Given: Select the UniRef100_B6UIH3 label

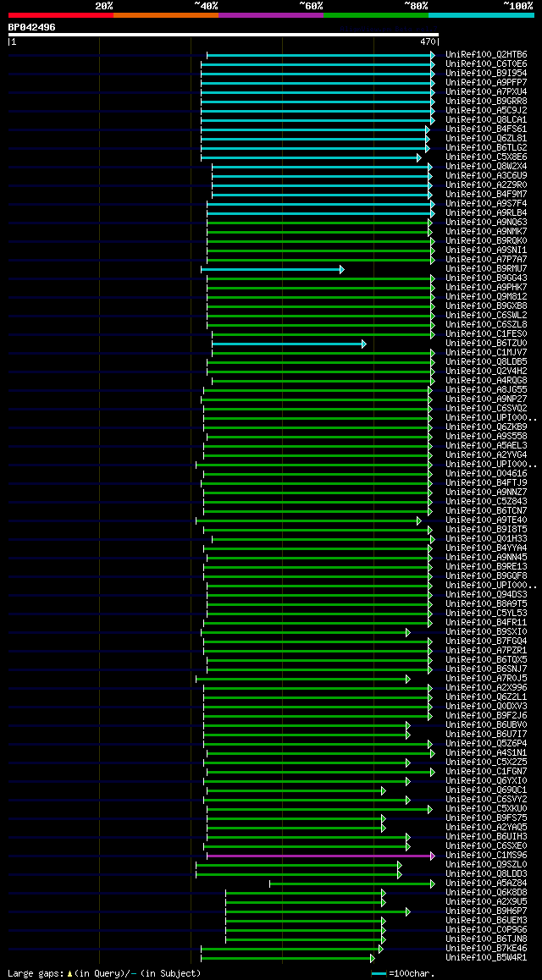Looking at the screenshot, I should point(486,838).
